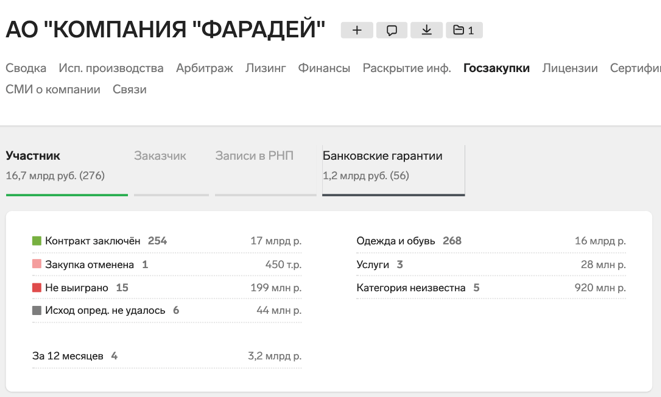Screen dimensions: 661x397
Task: Click the pink Закупка отменена swatch
Action: pos(37,264)
